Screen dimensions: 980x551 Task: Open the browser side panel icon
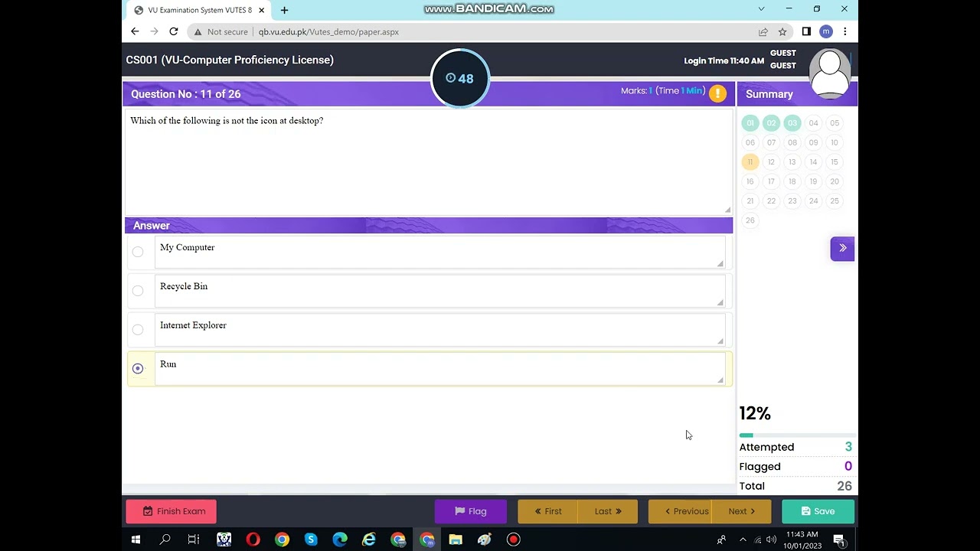[806, 31]
